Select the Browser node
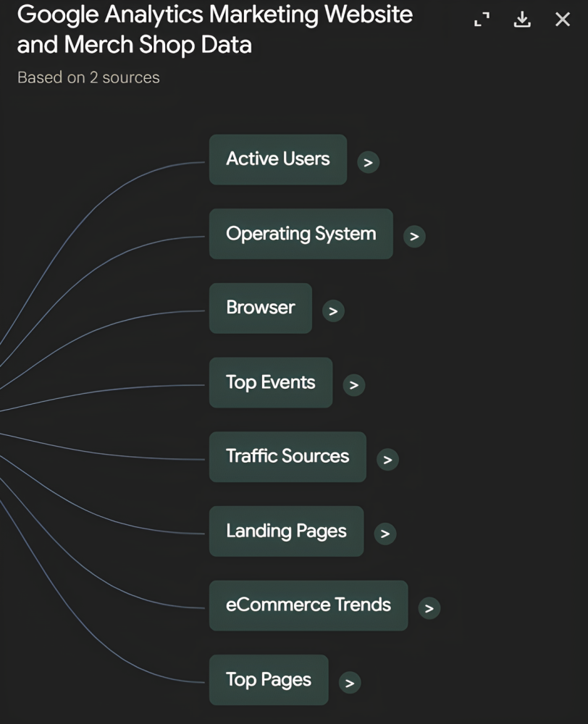Image resolution: width=588 pixels, height=724 pixels. (x=261, y=308)
